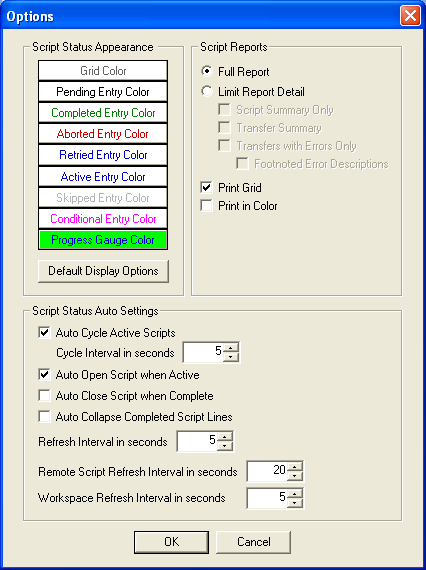The height and width of the screenshot is (570, 426).
Task: Dismiss dialog with Cancel button
Action: click(254, 542)
